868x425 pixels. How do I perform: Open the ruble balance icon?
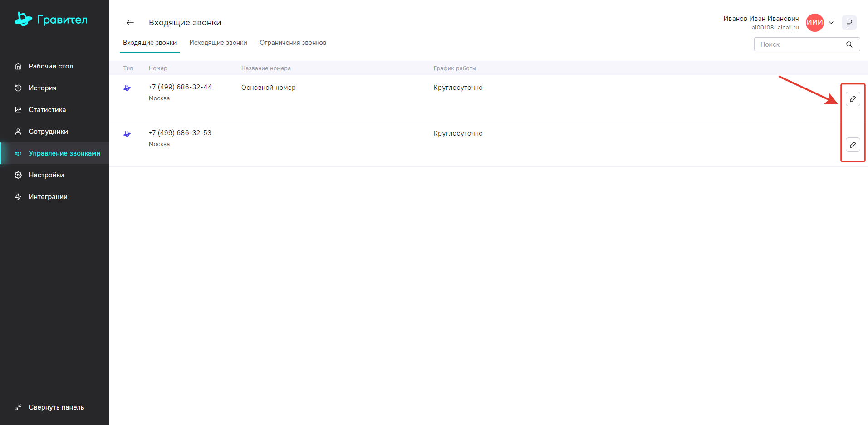point(849,23)
